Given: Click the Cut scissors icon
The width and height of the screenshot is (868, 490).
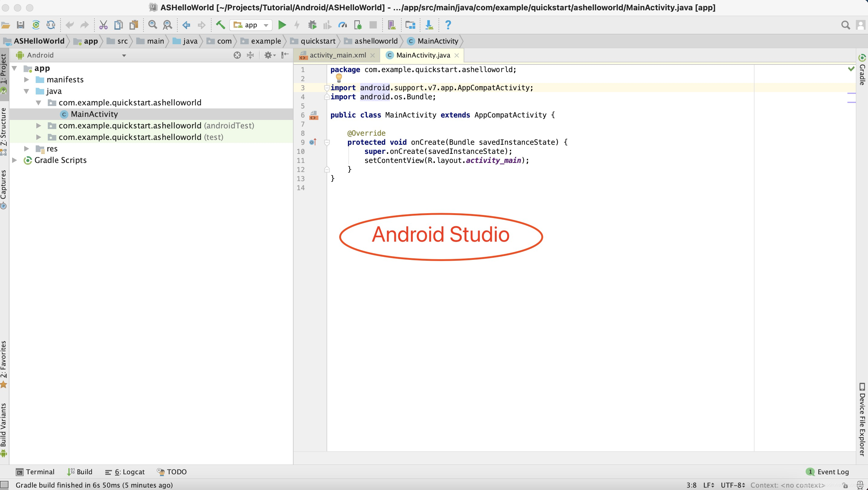Looking at the screenshot, I should 103,25.
